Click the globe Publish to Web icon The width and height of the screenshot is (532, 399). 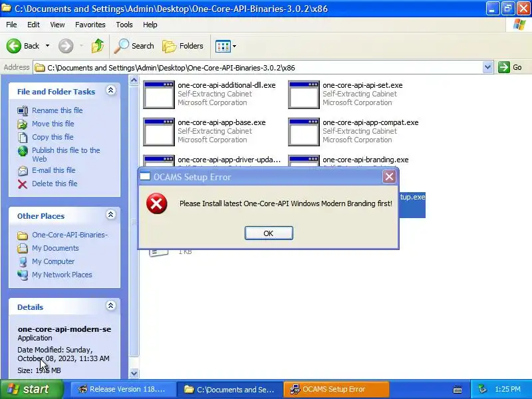(23, 151)
